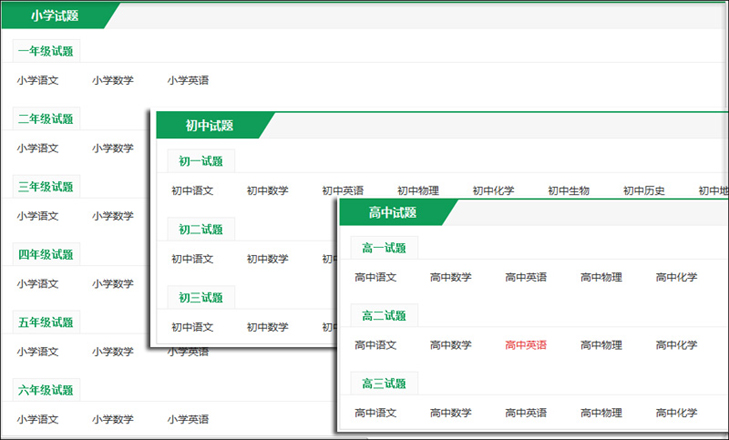Open the 小学试题 section tab

(55, 16)
